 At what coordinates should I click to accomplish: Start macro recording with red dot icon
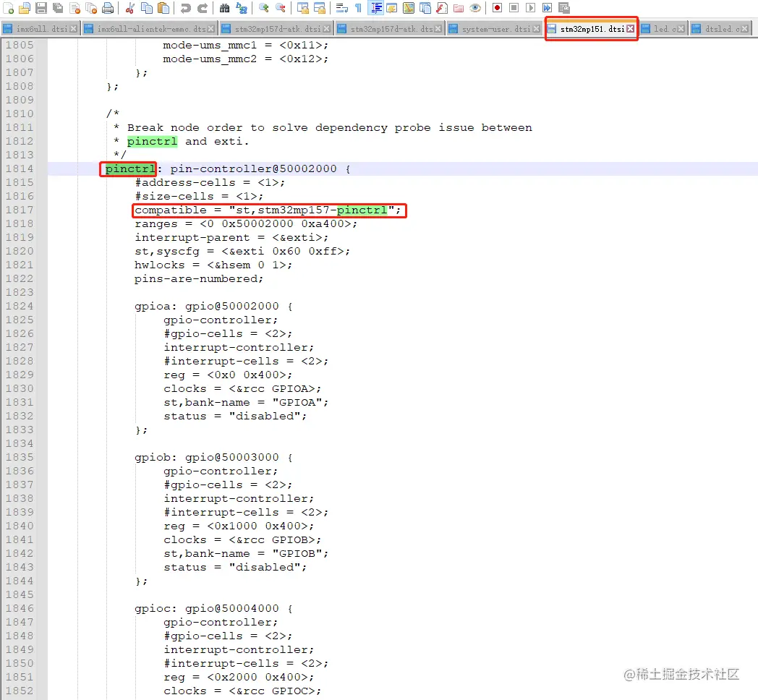tap(497, 8)
